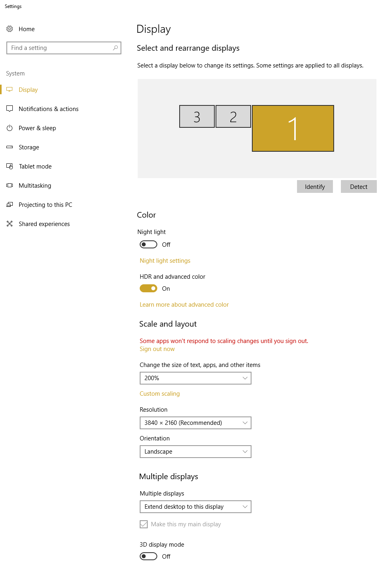
Task: Click the Multitasking icon
Action: [x=10, y=185]
